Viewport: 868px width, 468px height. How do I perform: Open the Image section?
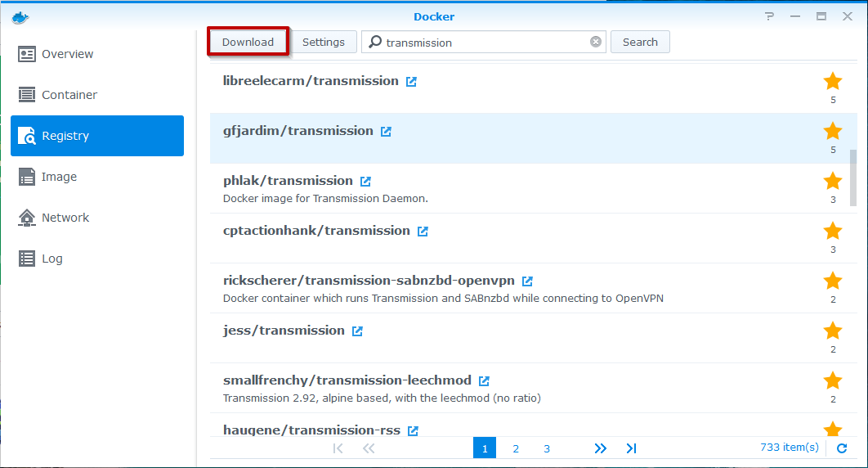[97, 177]
